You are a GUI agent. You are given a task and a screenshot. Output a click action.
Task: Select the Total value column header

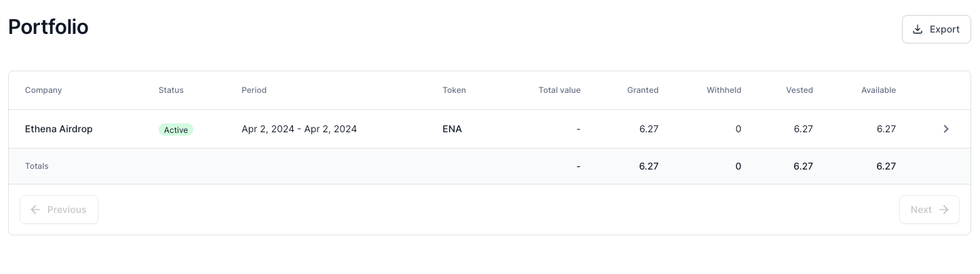[560, 90]
